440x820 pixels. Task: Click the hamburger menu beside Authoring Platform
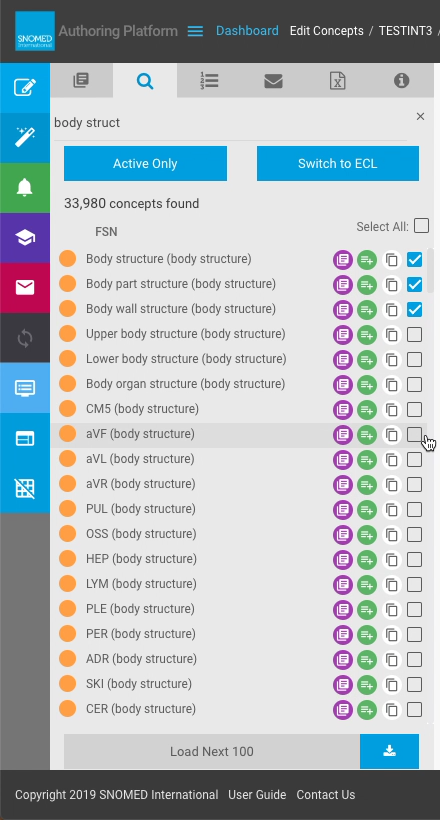[195, 31]
